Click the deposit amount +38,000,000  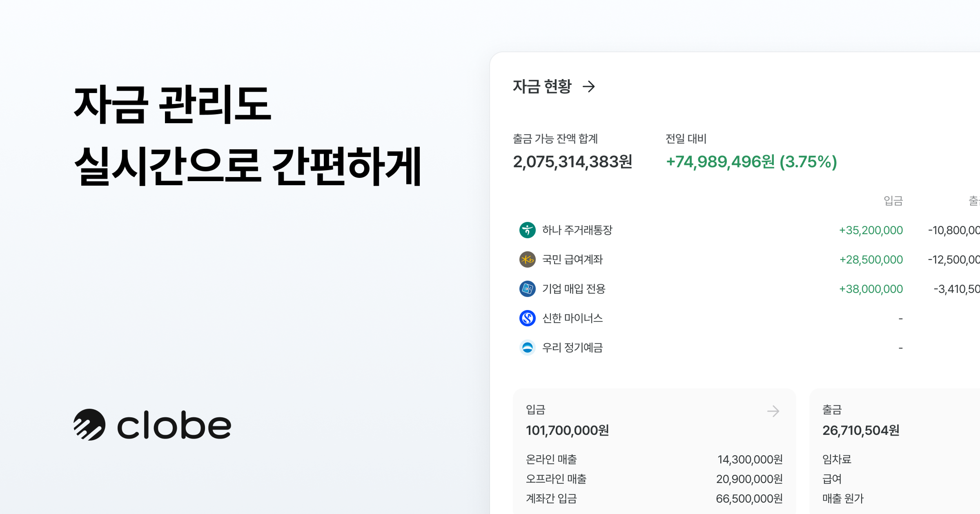[871, 289]
